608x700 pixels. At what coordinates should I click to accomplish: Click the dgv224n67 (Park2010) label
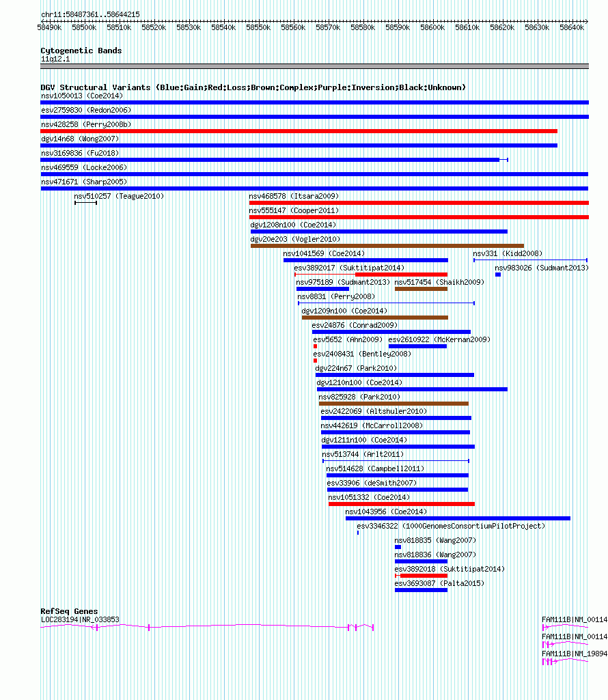tap(356, 368)
